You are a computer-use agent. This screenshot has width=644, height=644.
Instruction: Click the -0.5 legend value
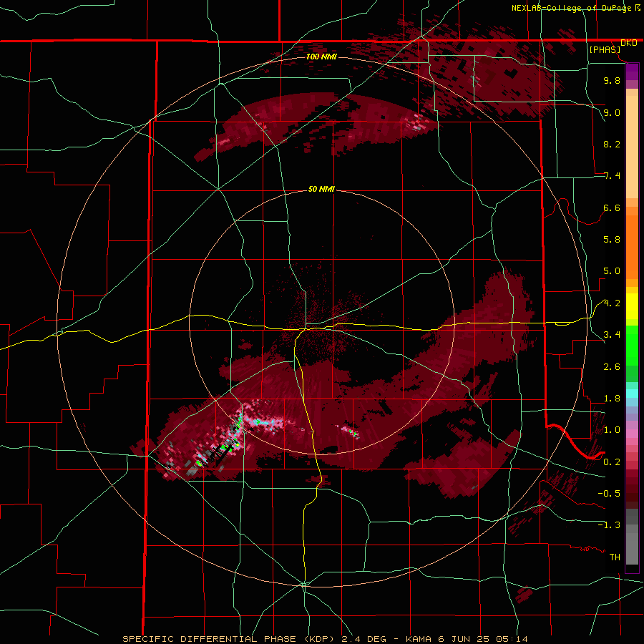coord(609,494)
